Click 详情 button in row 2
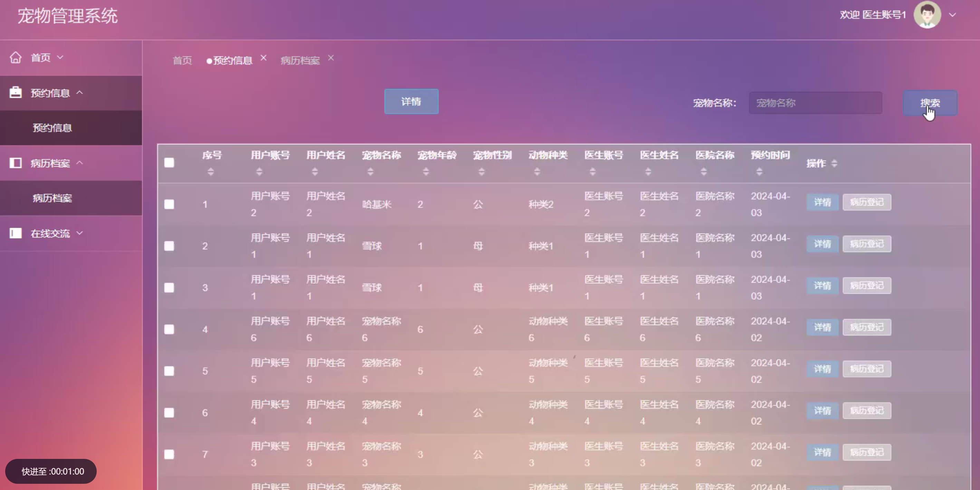Viewport: 980px width, 490px height. (x=822, y=244)
